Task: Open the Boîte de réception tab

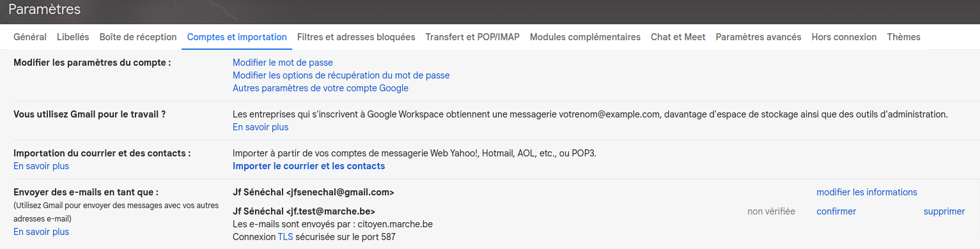Action: click(x=138, y=37)
